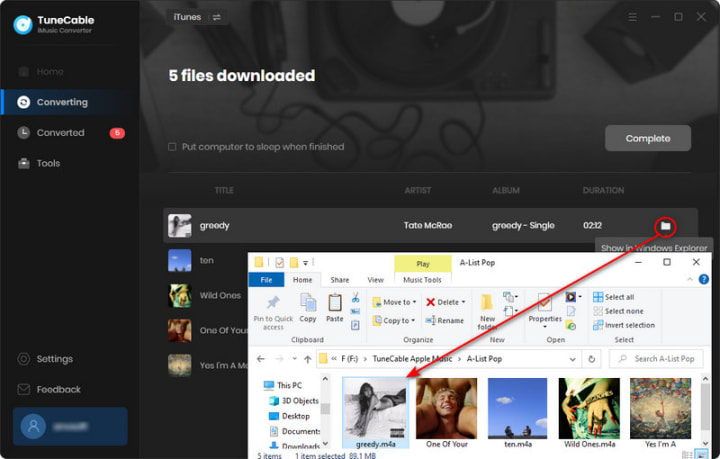The image size is (720, 459).
Task: Click the folder icon on the greedy row
Action: (x=665, y=225)
